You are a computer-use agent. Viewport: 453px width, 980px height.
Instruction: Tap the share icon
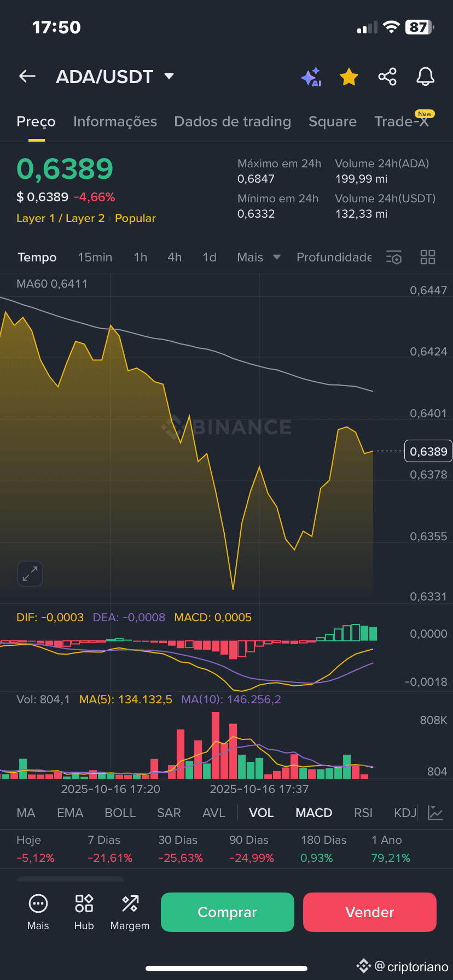[x=387, y=77]
